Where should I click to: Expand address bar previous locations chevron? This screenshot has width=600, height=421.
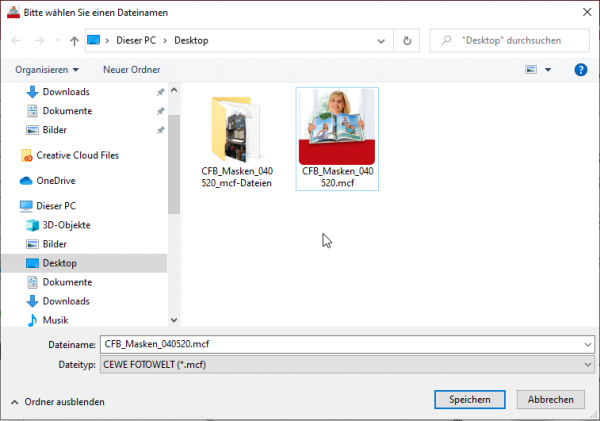point(381,41)
